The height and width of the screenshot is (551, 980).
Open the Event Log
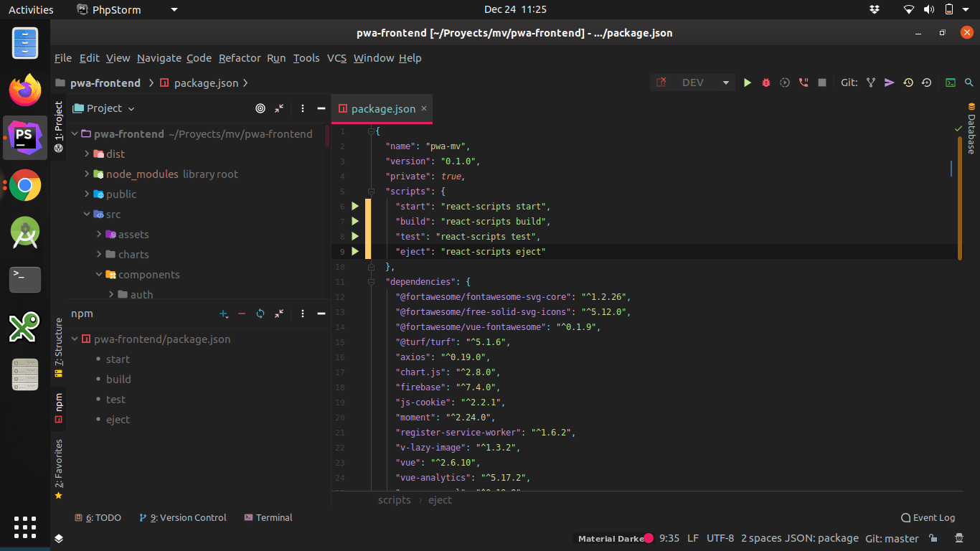pyautogui.click(x=928, y=517)
